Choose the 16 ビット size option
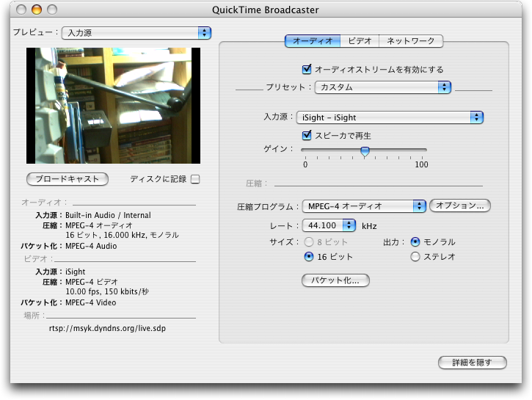 pyautogui.click(x=309, y=257)
